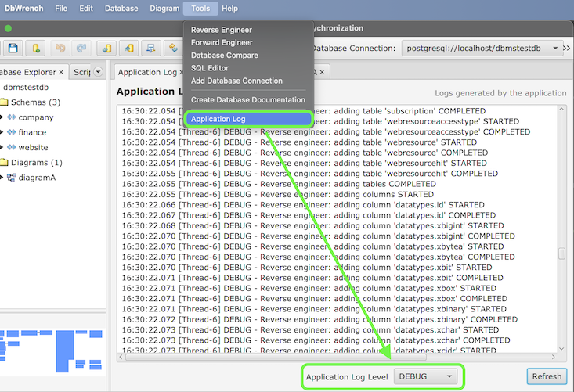Close the open Tools menu

pos(200,9)
